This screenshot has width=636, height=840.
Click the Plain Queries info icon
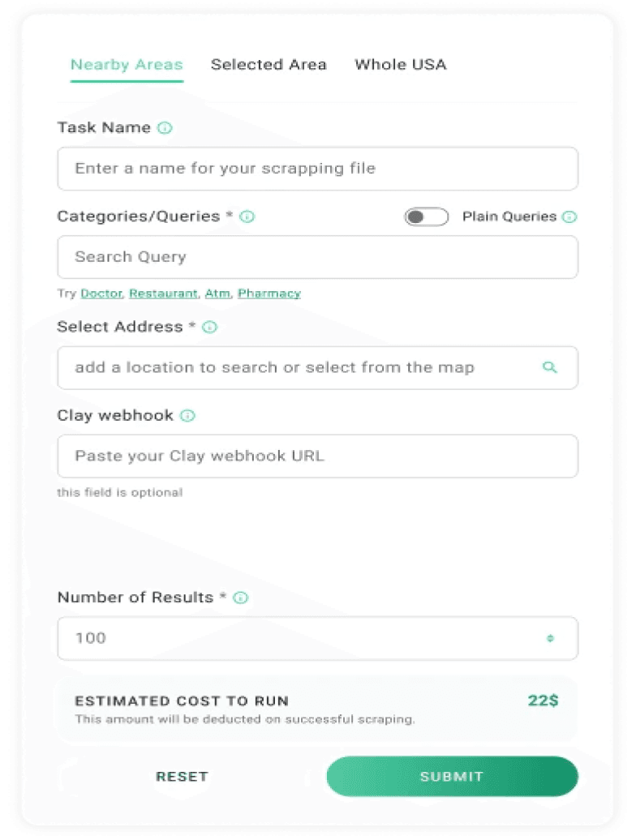[569, 216]
